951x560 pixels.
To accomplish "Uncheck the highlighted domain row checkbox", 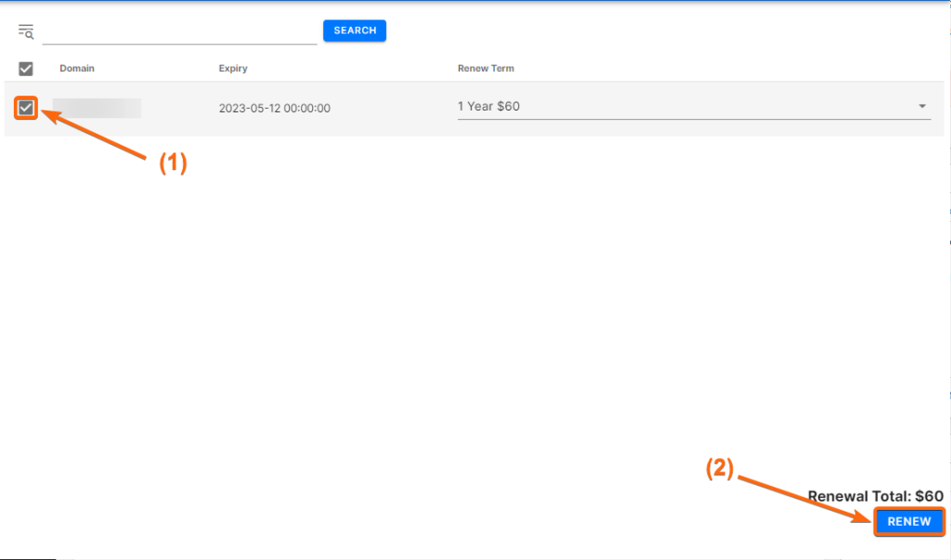I will pos(25,107).
